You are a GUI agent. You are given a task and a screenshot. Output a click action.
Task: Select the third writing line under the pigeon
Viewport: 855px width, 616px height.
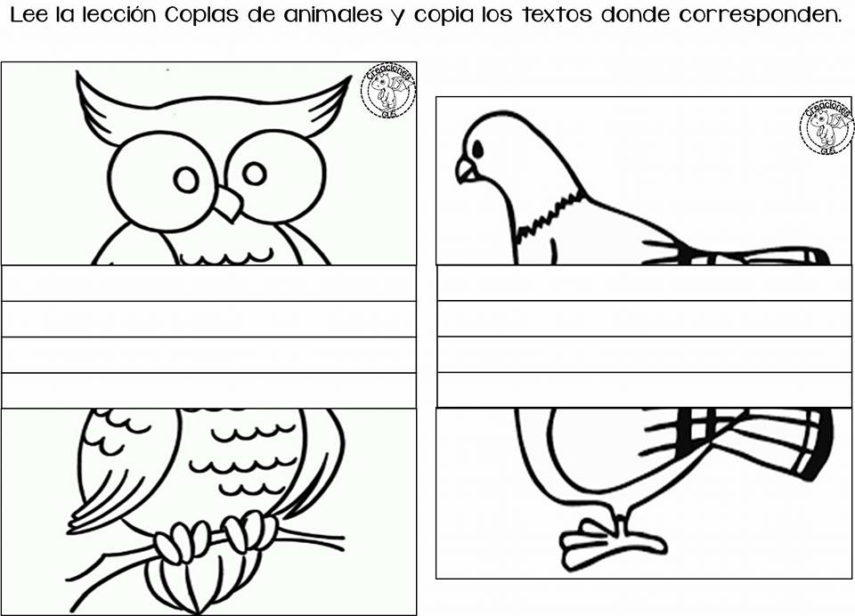644,355
